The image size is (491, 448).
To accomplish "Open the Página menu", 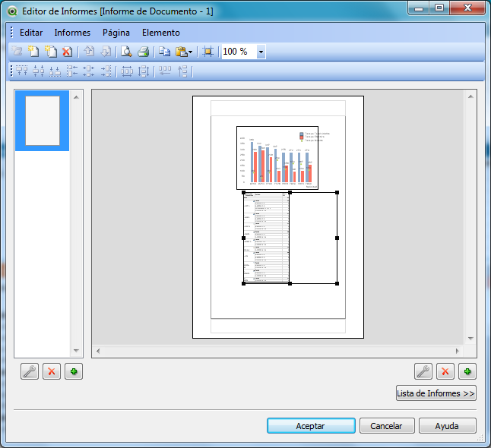I will pos(116,33).
